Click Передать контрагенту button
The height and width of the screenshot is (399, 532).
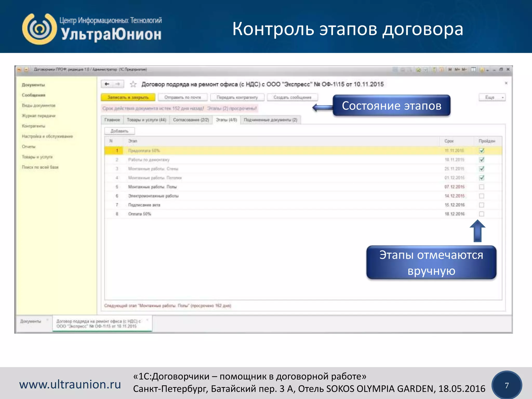(237, 97)
